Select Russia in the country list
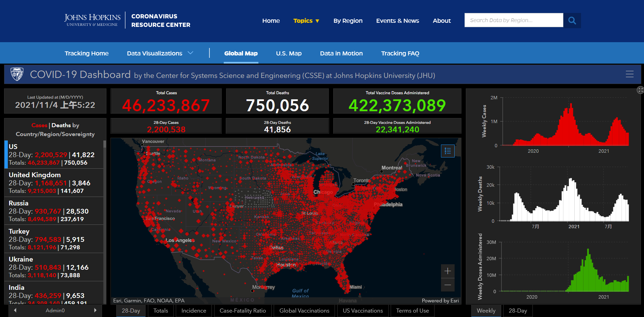 point(54,211)
